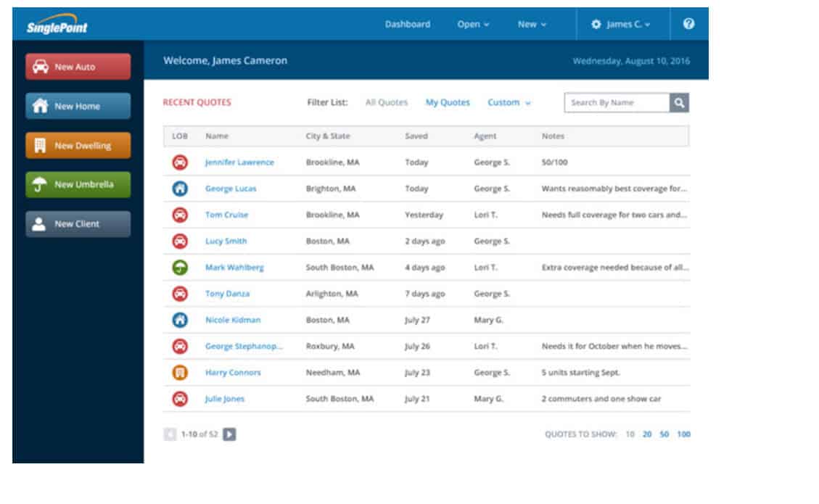This screenshot has height=504, width=819.
Task: Go to Dashboard in top navigation
Action: 408,24
